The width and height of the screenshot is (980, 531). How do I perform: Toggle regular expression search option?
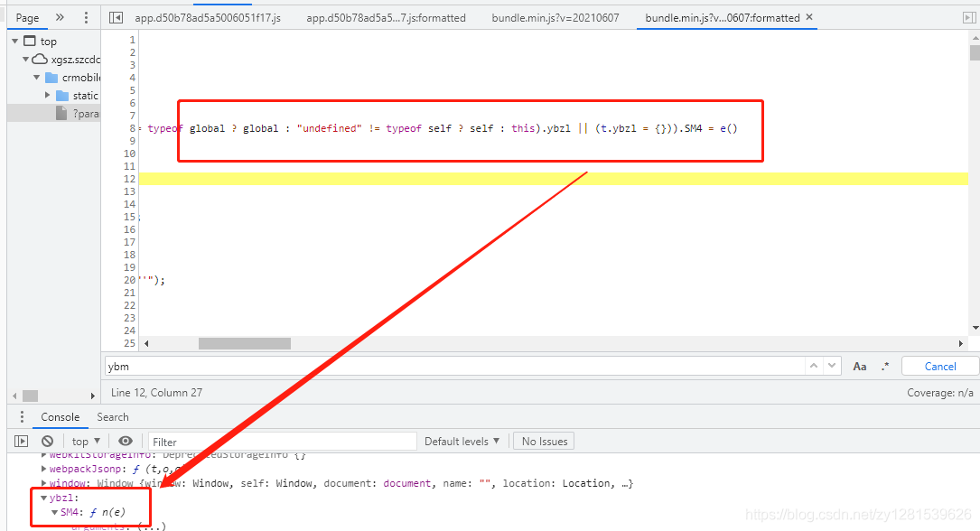coord(885,367)
